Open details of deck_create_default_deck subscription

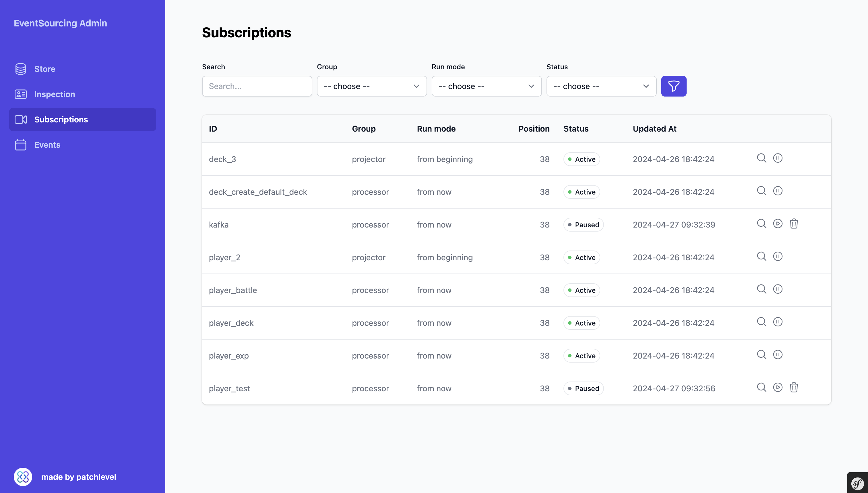762,191
